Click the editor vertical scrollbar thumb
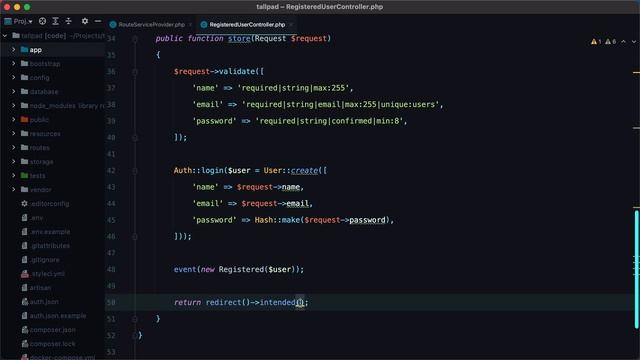Viewport: 640px width, 360px height. (x=636, y=269)
